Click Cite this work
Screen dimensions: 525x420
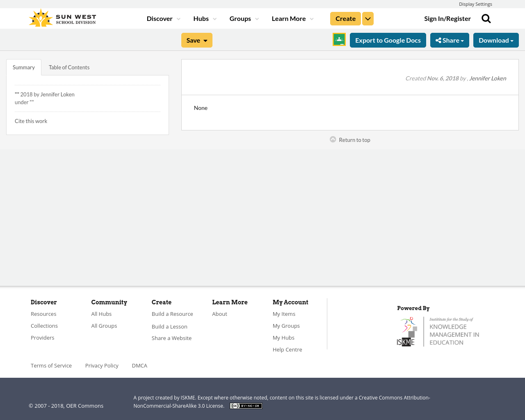[31, 120]
